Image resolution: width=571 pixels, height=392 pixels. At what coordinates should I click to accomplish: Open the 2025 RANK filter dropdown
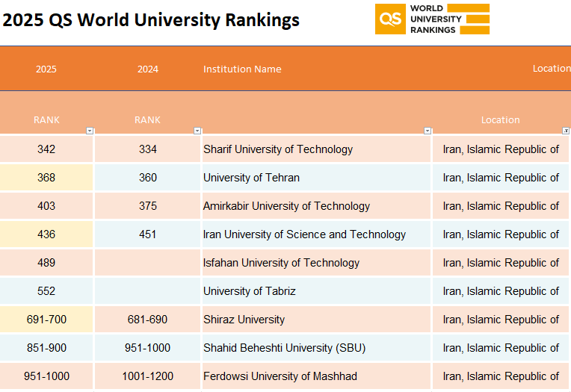pos(90,131)
